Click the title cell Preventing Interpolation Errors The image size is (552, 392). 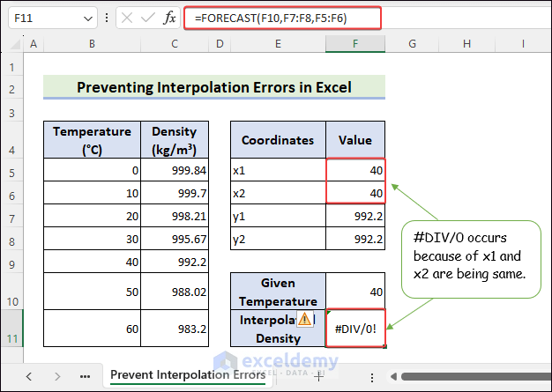(214, 87)
